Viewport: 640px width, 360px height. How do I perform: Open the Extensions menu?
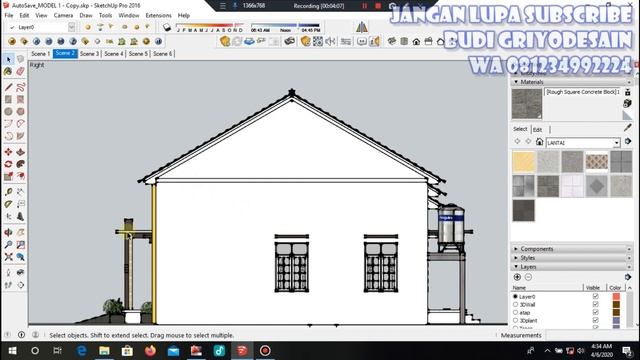click(x=158, y=16)
